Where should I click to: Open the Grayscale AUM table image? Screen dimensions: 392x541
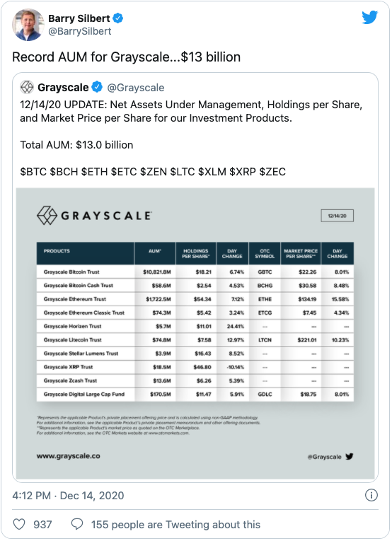pyautogui.click(x=195, y=333)
